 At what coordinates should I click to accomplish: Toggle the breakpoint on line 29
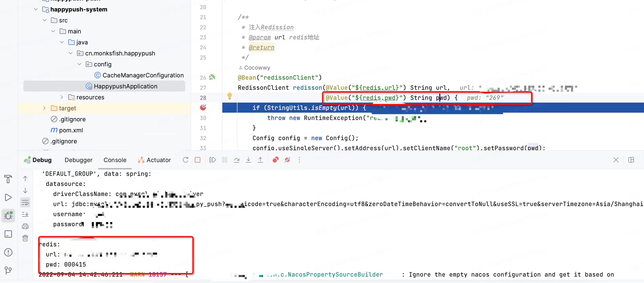(203, 108)
